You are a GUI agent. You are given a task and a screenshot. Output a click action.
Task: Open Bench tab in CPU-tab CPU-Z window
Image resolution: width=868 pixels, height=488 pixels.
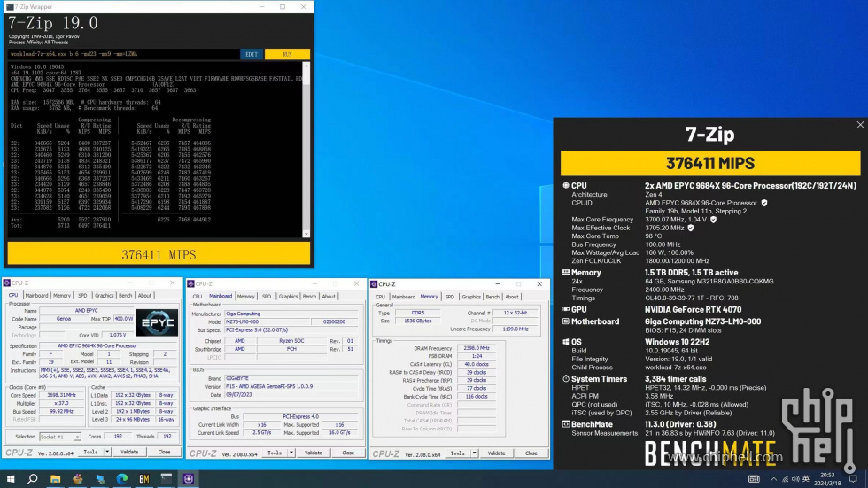point(126,296)
